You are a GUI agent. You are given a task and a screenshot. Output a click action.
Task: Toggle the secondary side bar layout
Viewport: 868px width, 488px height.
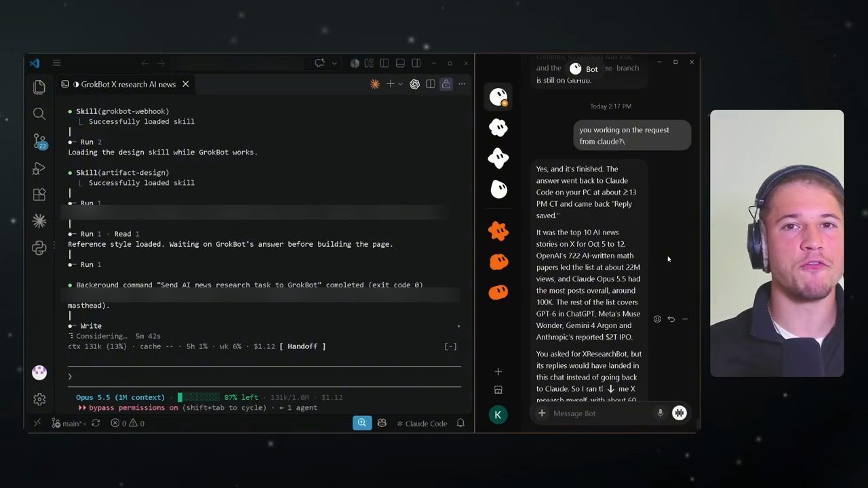pos(416,63)
